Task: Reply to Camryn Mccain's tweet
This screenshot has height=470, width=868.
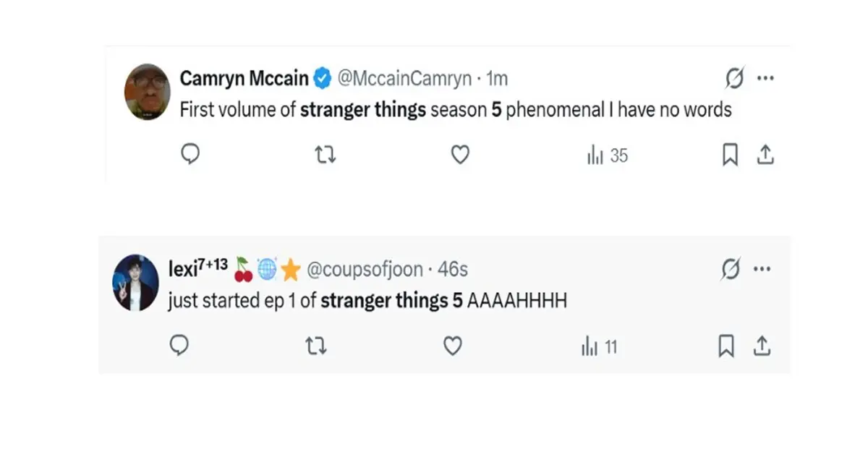Action: 190,155
